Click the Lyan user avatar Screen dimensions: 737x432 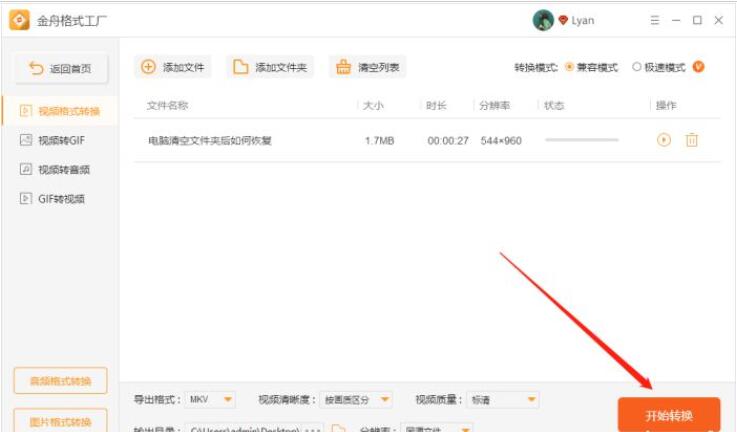click(x=543, y=20)
